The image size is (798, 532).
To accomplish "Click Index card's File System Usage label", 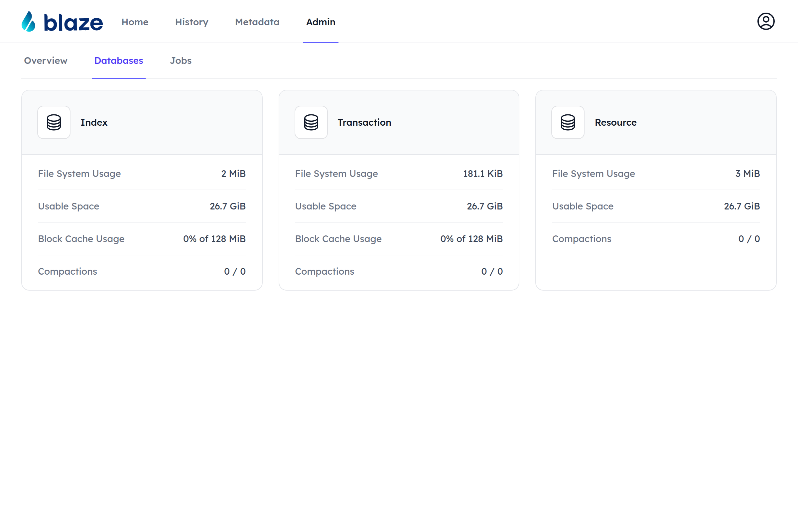I will point(79,174).
